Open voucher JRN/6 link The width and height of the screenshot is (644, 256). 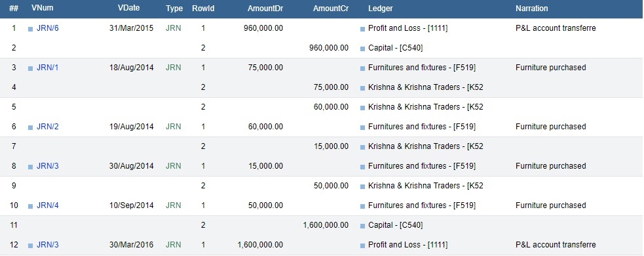[x=48, y=28]
